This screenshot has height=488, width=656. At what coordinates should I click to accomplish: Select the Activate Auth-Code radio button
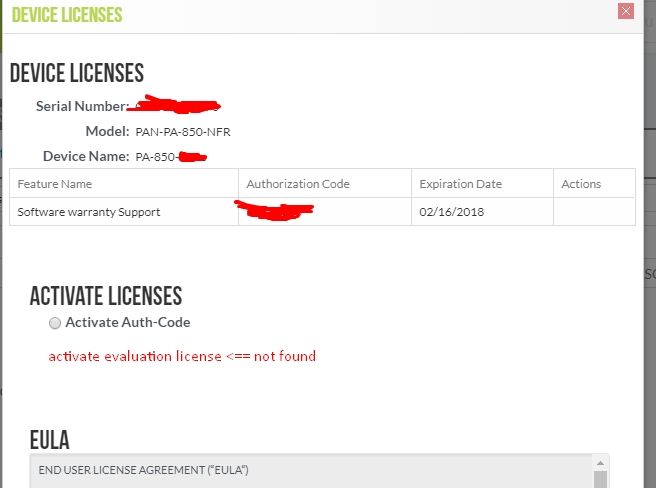coord(55,323)
